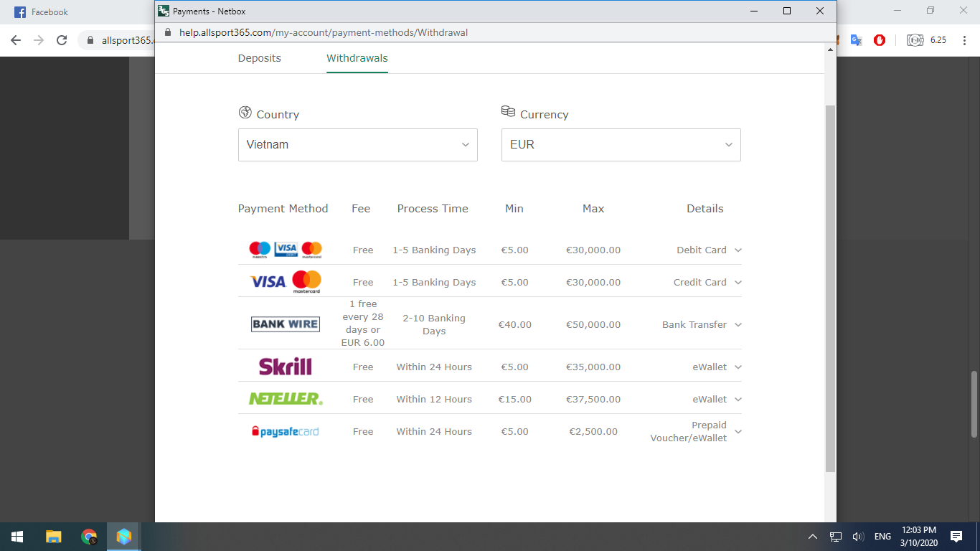Click the Payment Method column header
Image resolution: width=980 pixels, height=551 pixels.
283,209
